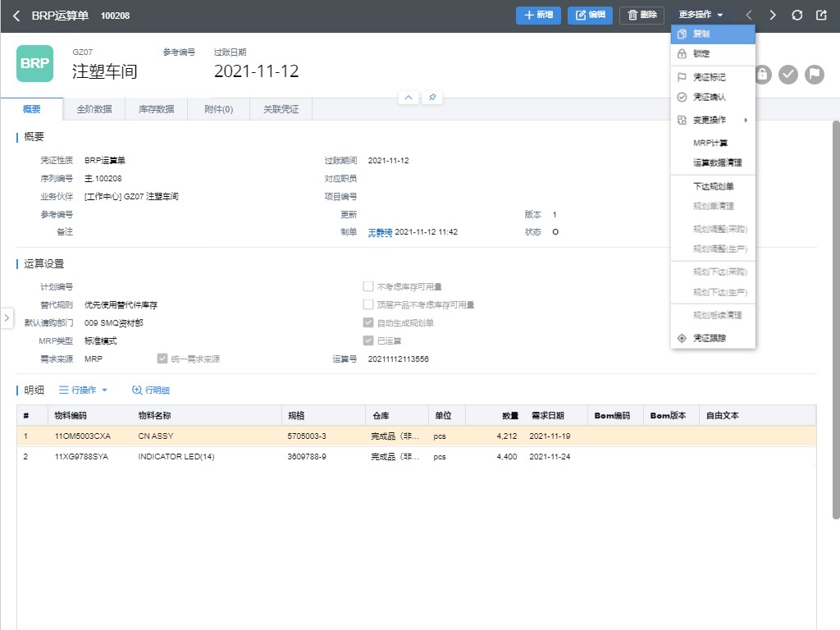
Task: Click the quantity 4,212 cell
Action: pos(507,436)
